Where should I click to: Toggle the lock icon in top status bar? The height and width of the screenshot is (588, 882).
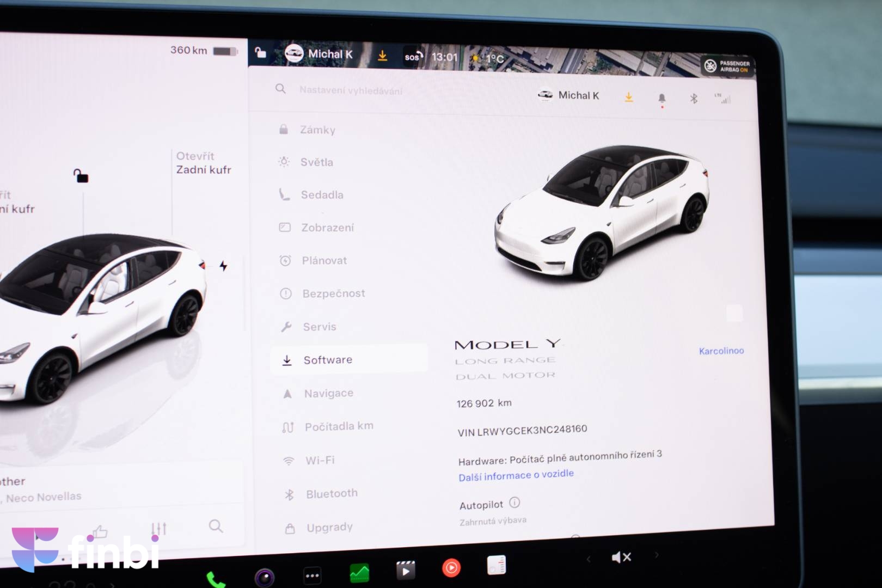point(260,52)
